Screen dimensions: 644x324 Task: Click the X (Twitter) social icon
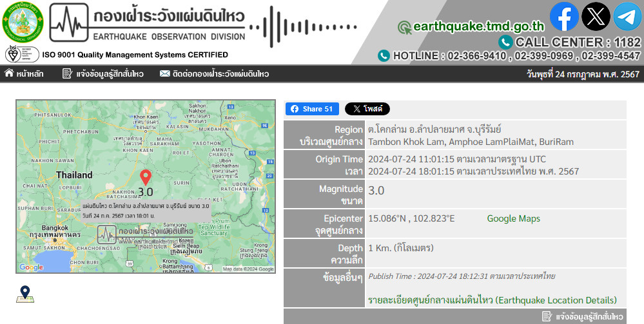596,17
